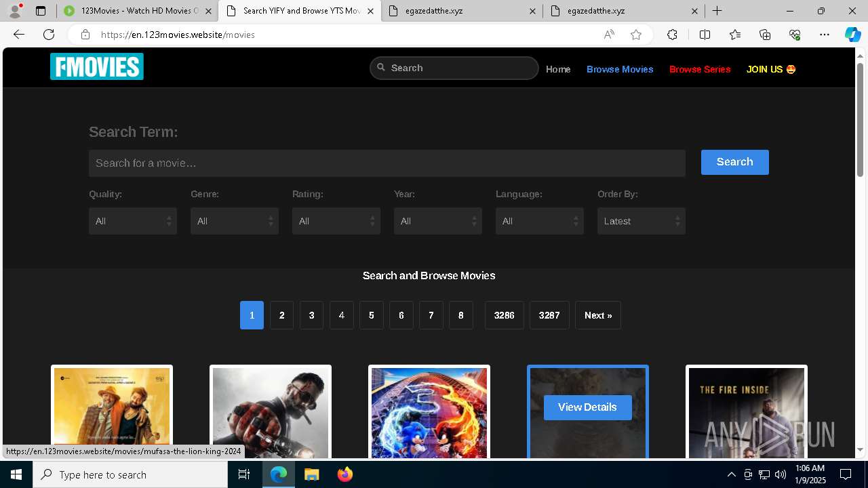
Task: Click JOIN US nav link
Action: [x=771, y=69]
